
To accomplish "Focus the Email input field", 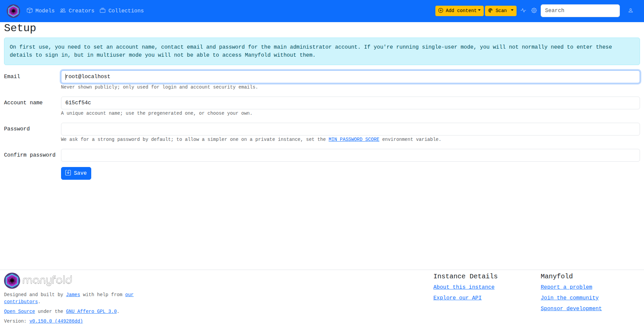I will click(x=350, y=77).
